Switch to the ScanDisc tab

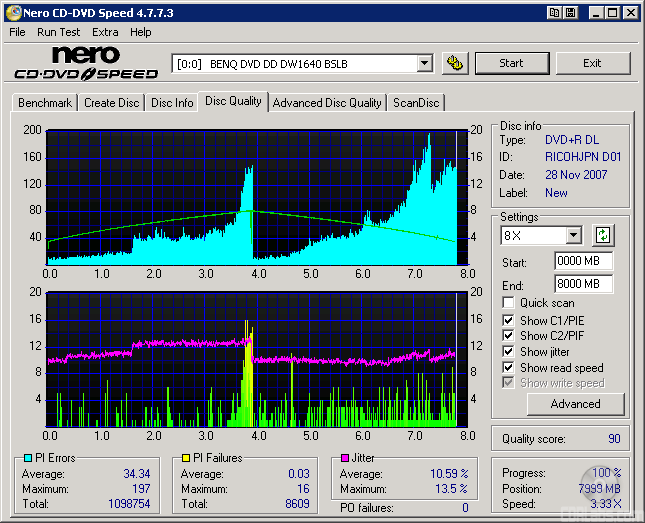tap(416, 103)
